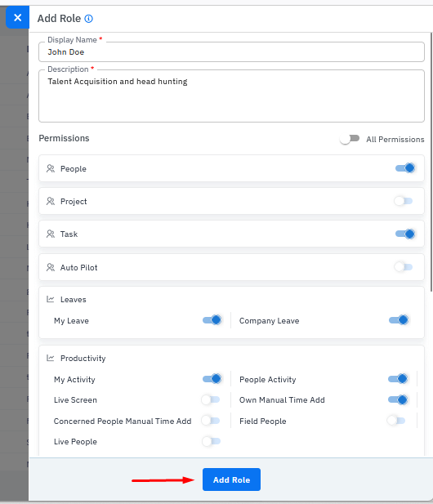Open the info icon beside Add Role
433x504 pixels.
pyautogui.click(x=89, y=19)
